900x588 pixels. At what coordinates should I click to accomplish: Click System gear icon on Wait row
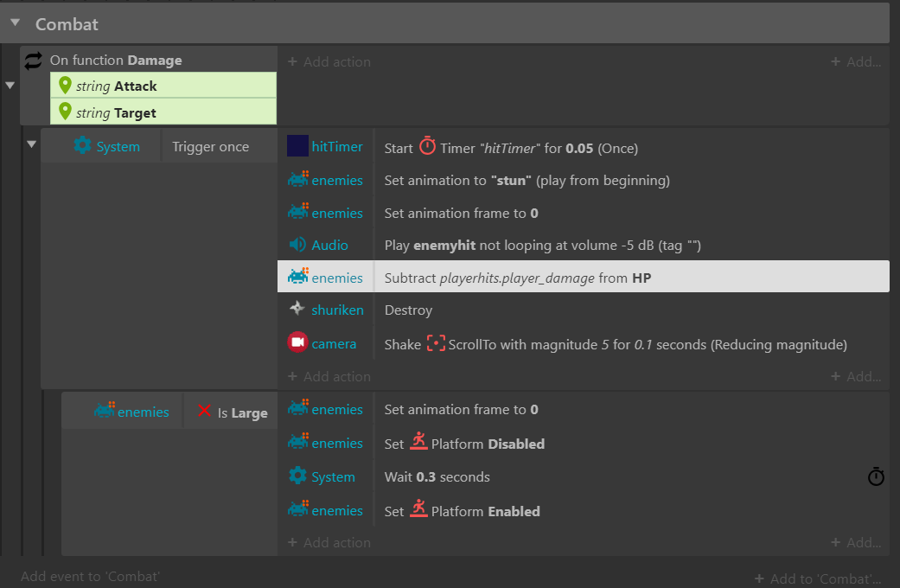(297, 476)
